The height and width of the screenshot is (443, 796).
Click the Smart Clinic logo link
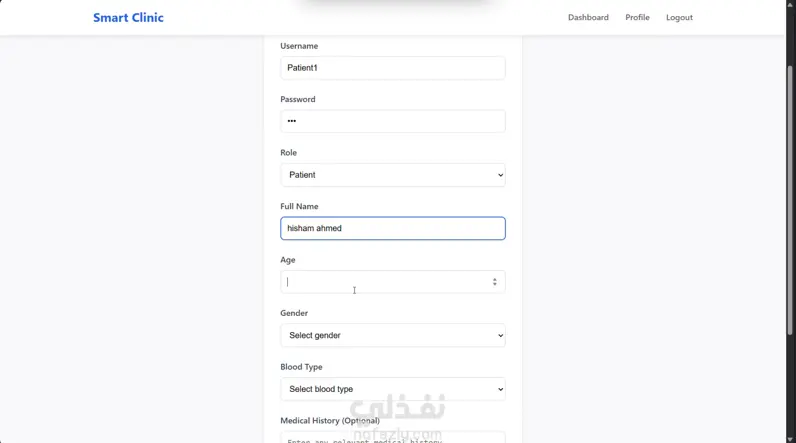[x=128, y=18]
